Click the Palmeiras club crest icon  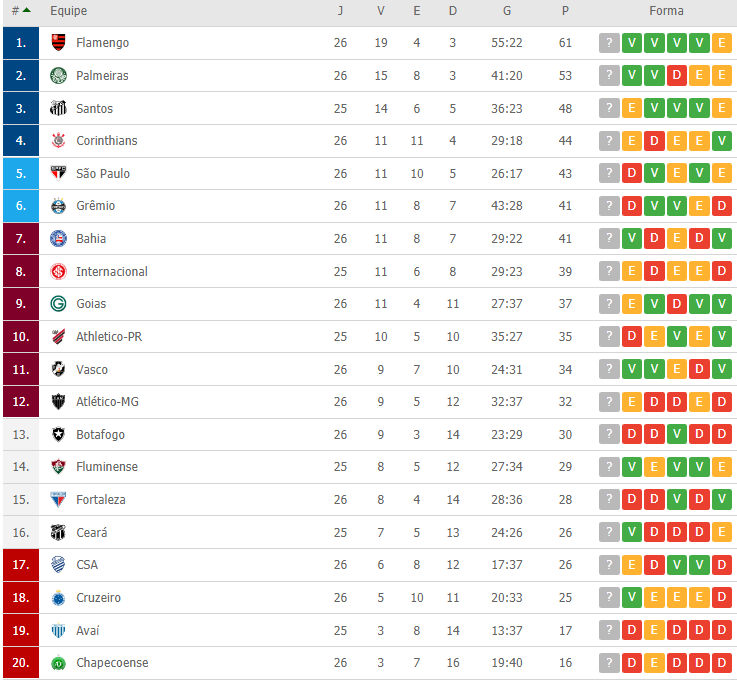click(58, 75)
